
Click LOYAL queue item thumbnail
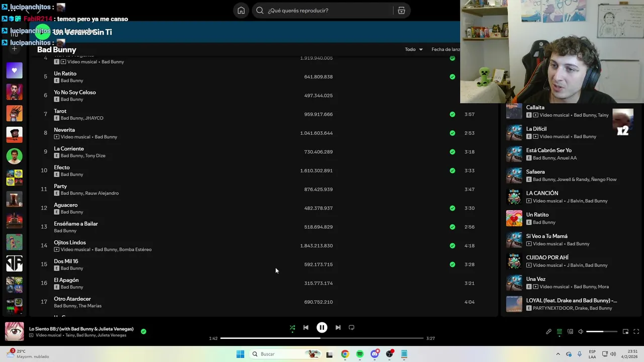pyautogui.click(x=514, y=304)
